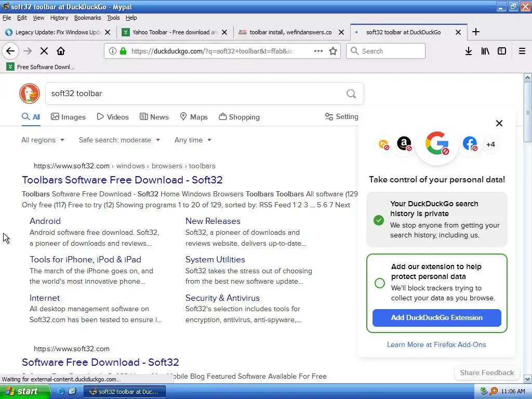Viewport: 532px width, 399px height.
Task: Open a new tab with plus button
Action: tap(476, 32)
